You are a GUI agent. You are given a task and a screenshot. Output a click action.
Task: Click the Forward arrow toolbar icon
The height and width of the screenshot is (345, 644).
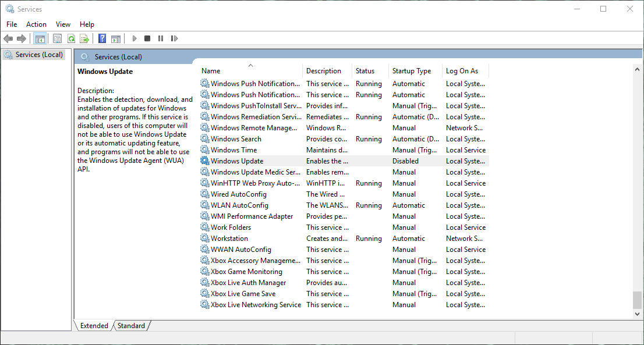pos(22,38)
